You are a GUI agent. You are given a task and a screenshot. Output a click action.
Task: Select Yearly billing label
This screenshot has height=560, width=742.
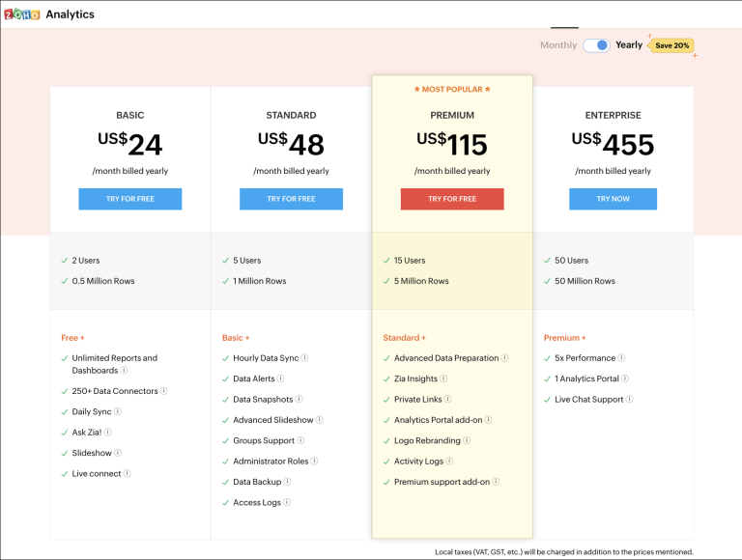coord(629,45)
